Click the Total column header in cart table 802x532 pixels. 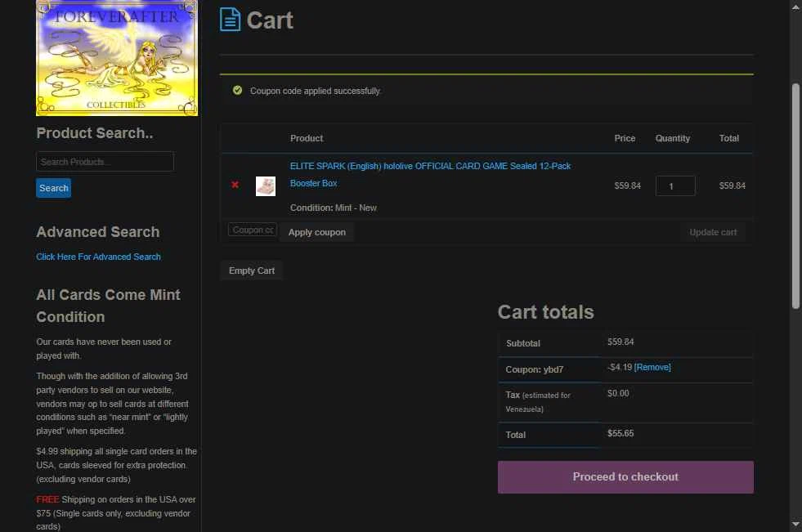click(729, 138)
